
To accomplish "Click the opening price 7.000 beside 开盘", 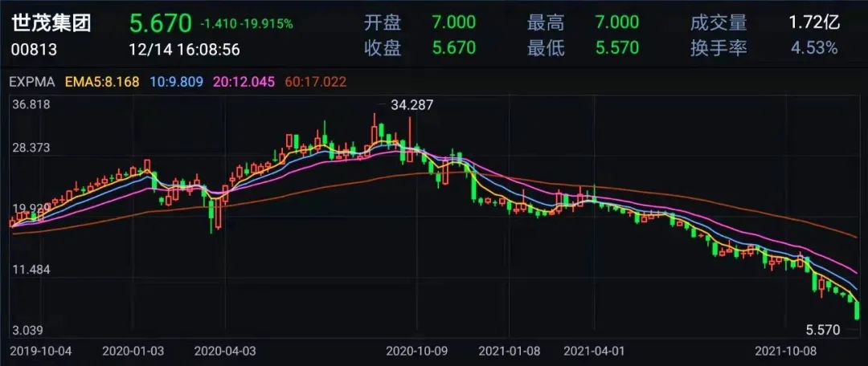I will 454,22.
